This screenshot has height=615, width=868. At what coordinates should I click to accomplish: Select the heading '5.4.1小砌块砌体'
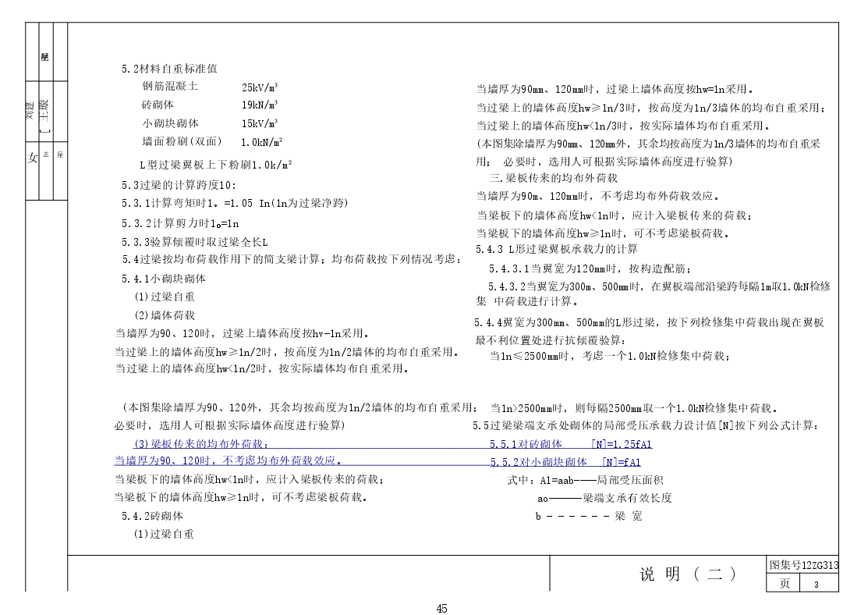click(x=163, y=279)
